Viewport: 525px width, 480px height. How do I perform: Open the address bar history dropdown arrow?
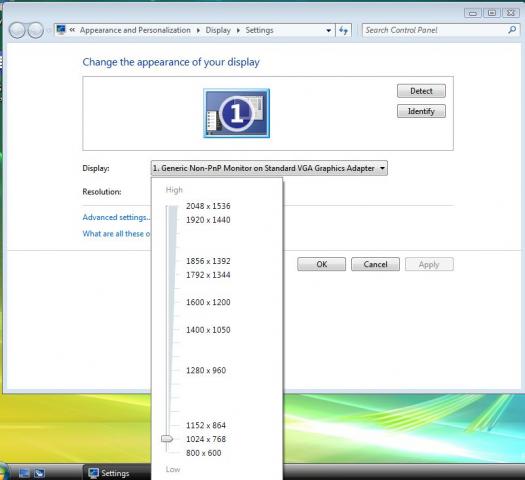click(328, 30)
